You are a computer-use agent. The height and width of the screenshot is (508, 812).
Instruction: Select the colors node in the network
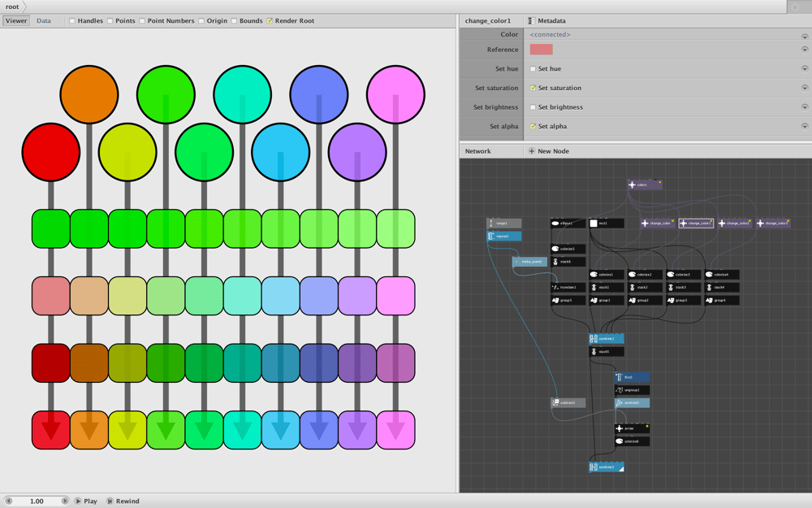(x=645, y=185)
